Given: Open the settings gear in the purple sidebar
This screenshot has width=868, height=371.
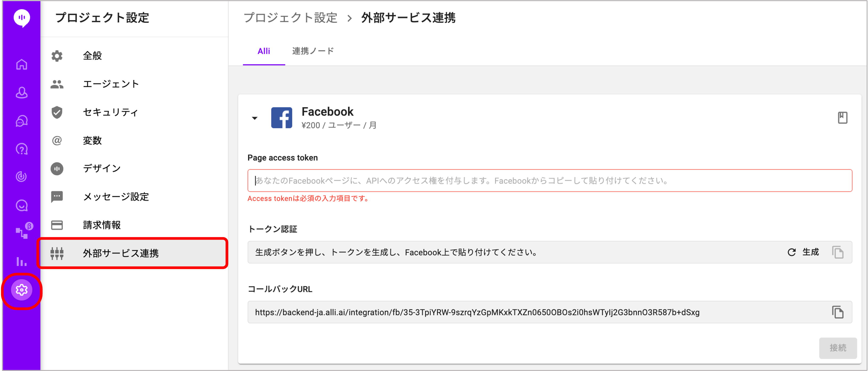Looking at the screenshot, I should (21, 290).
